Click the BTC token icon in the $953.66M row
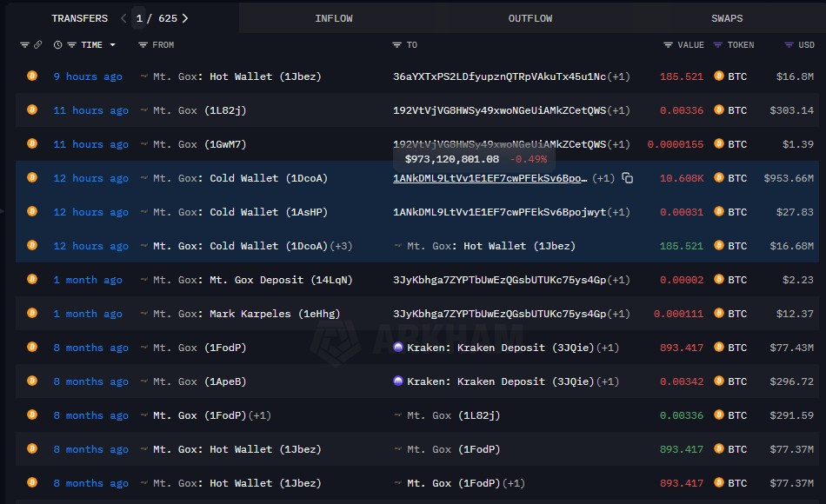Viewport: 826px width, 504px height. [x=719, y=178]
